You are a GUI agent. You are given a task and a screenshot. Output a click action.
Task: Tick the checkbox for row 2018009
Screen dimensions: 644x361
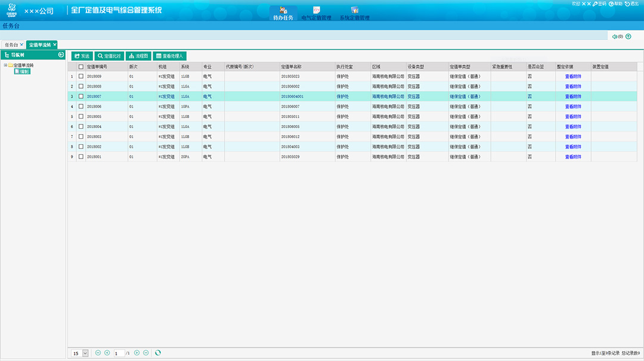pos(81,76)
